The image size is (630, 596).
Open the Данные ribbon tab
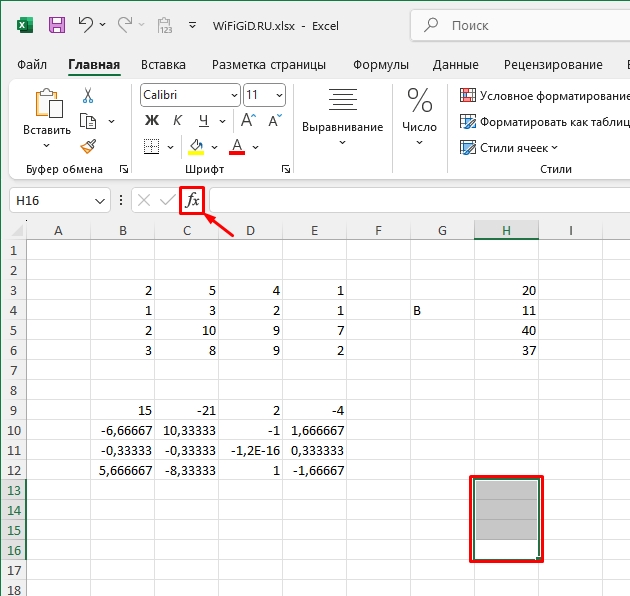456,65
